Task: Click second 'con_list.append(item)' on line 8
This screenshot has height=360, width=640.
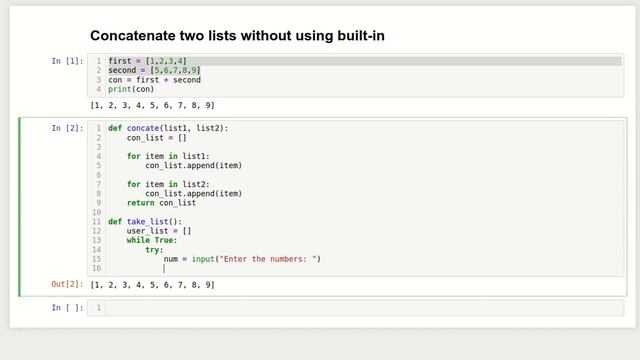Action: point(193,193)
